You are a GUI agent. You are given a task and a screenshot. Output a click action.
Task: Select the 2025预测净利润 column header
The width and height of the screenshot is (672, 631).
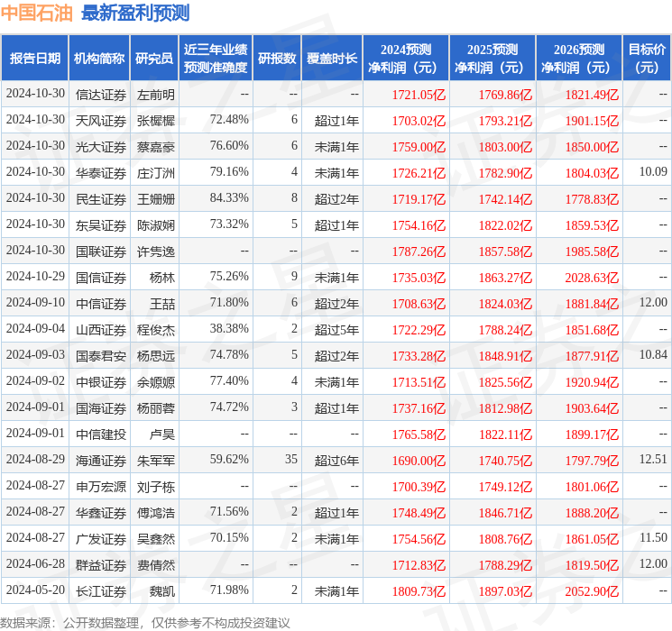point(492,59)
